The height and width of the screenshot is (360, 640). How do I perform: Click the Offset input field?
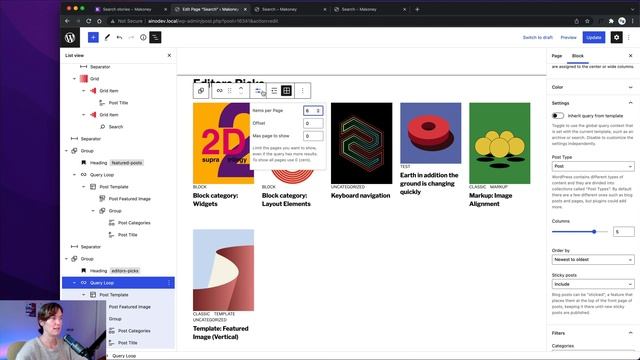313,123
